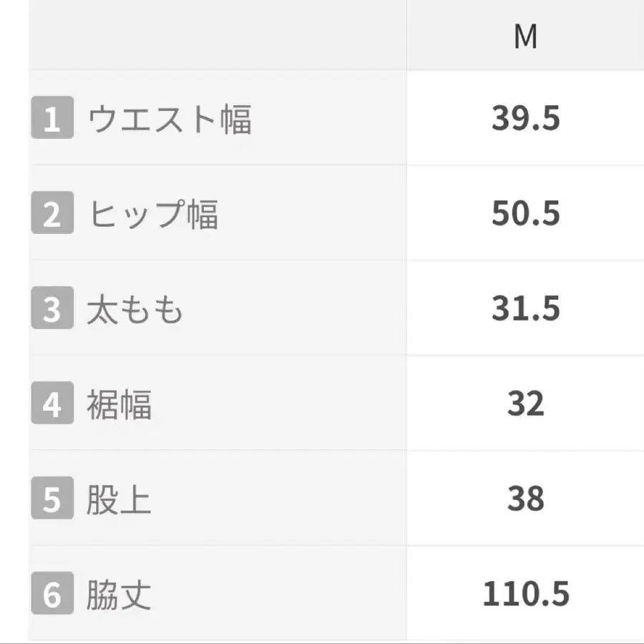
Task: Click the empty header cell above labels
Action: coord(218,35)
